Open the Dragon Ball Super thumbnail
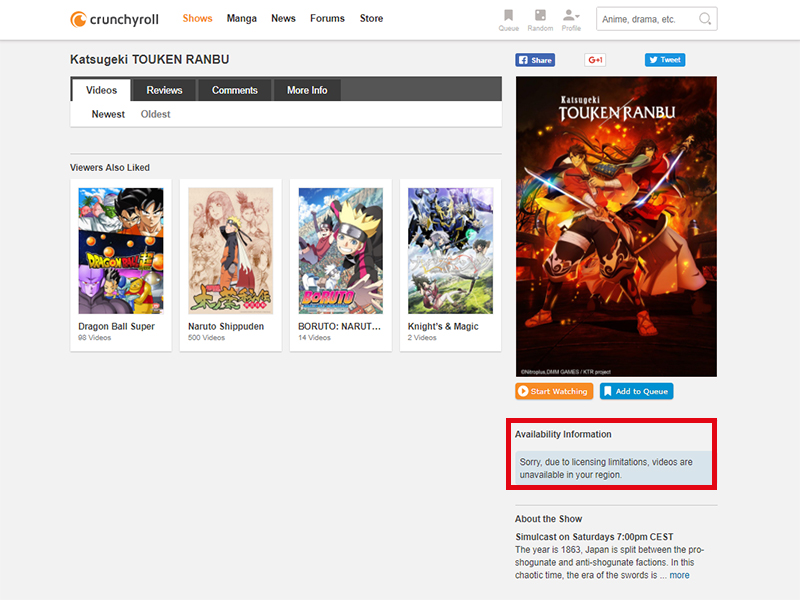 click(x=120, y=250)
